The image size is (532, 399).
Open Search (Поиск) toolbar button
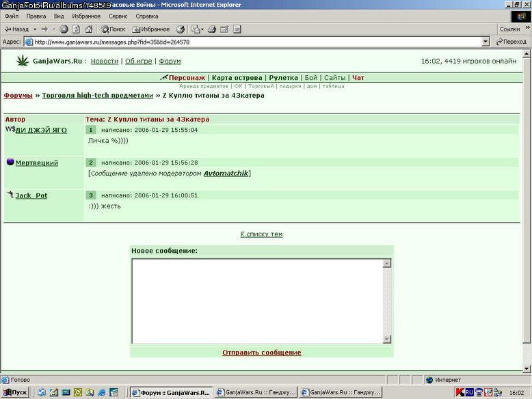(x=113, y=29)
